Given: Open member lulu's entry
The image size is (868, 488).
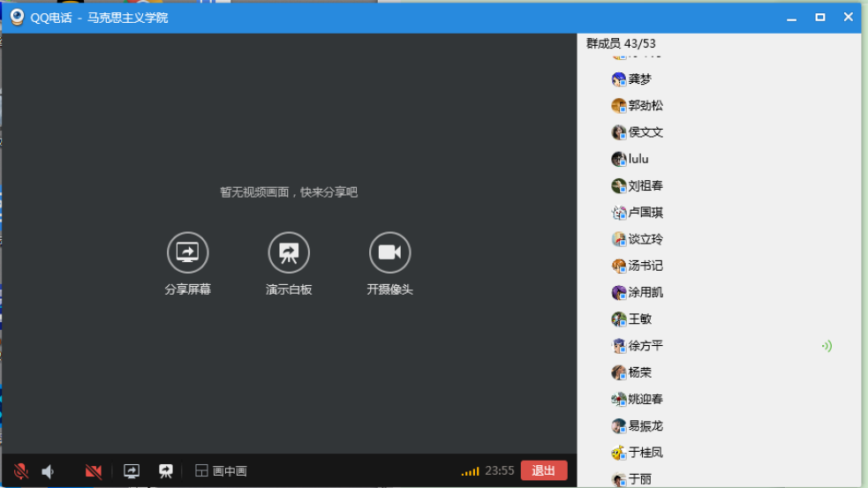Looking at the screenshot, I should (638, 160).
